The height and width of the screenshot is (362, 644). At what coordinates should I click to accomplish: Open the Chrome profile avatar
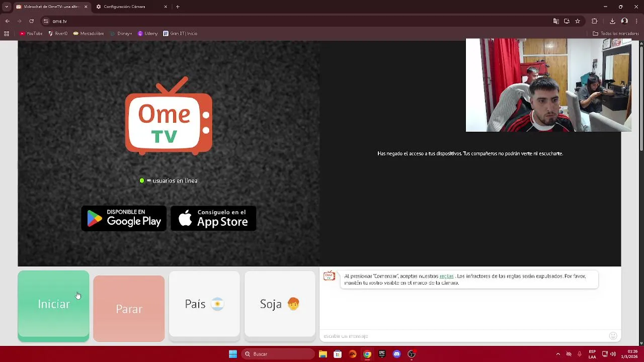[x=624, y=21]
